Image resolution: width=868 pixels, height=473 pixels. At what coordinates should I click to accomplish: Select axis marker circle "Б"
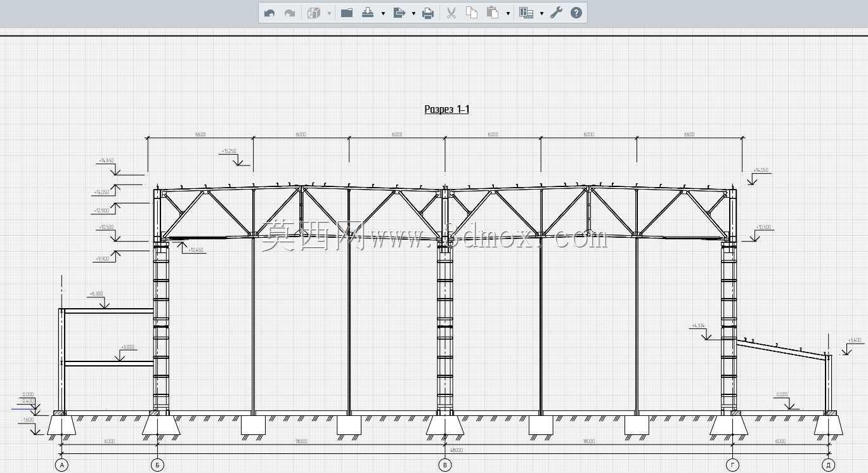tap(157, 465)
